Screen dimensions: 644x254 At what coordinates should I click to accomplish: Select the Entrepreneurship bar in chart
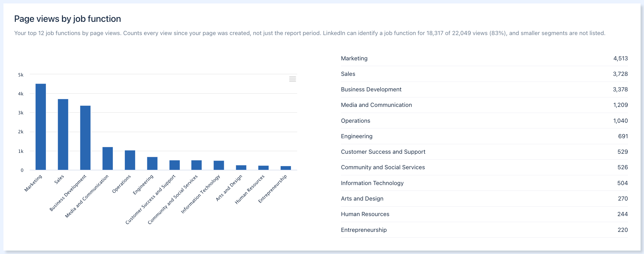286,168
